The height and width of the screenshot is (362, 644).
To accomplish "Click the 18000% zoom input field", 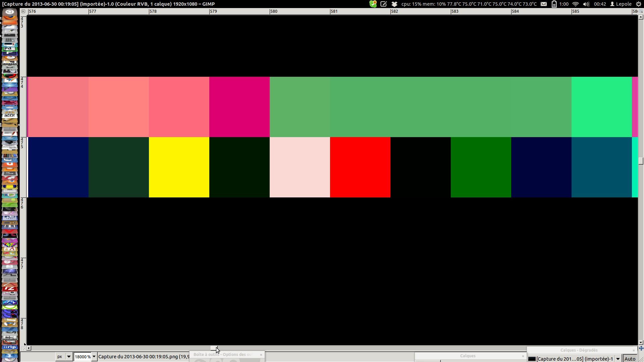I will click(x=82, y=357).
